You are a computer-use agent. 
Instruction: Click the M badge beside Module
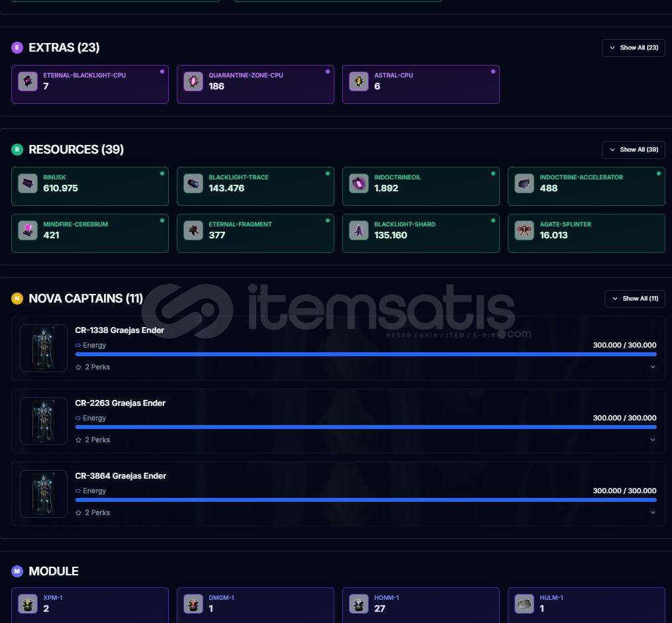click(x=17, y=571)
